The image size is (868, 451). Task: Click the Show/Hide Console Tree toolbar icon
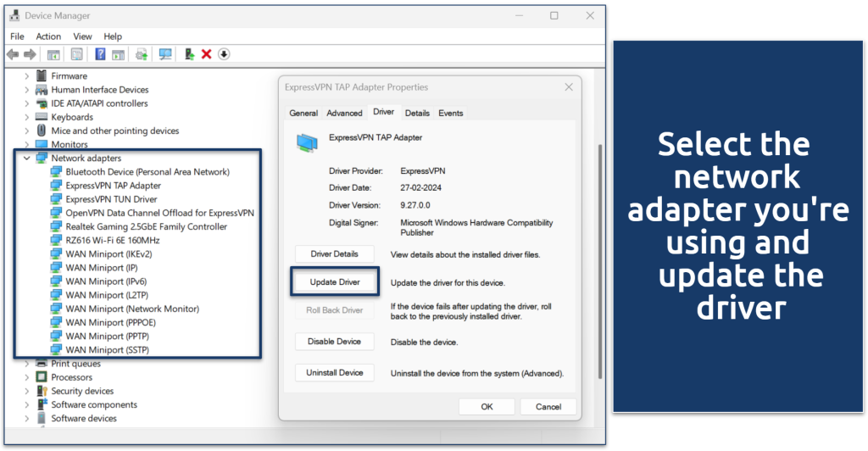(x=53, y=54)
